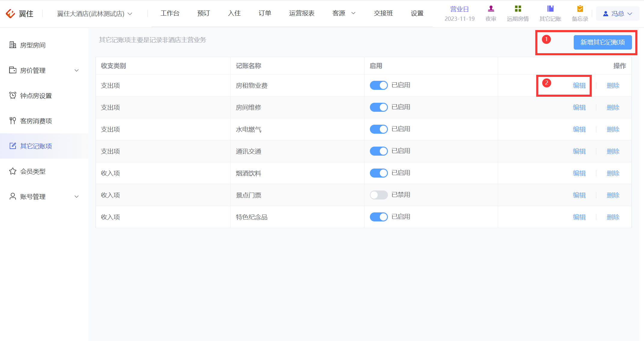
Task: Click the 翼住 logo icon
Action: click(x=11, y=14)
